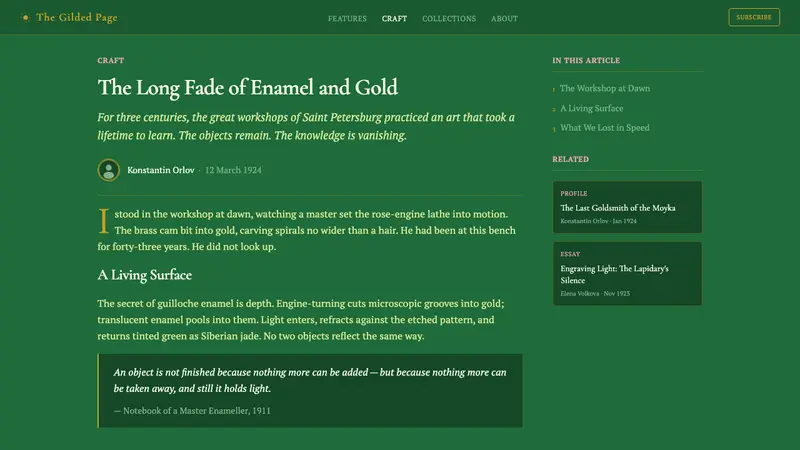Screen dimensions: 800x450
Task: Jump to A Living Surface in contents
Action: click(x=591, y=108)
